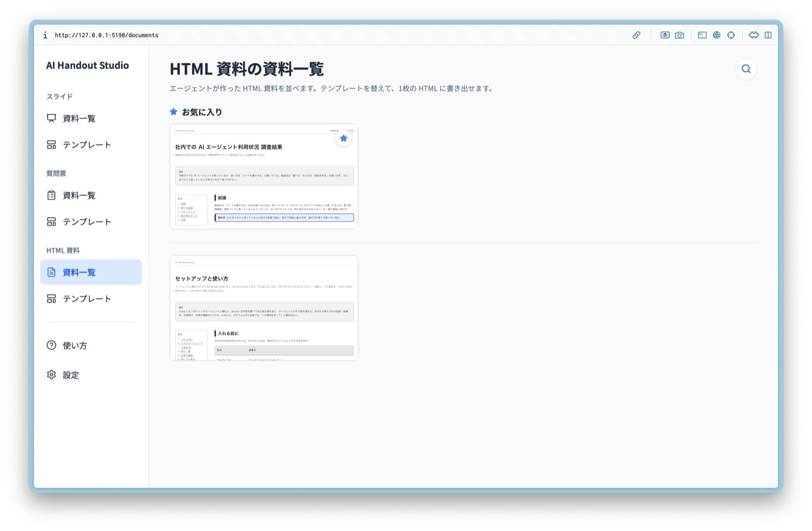The image size is (812, 531).
Task: Open the terminal console icon
Action: coord(702,35)
